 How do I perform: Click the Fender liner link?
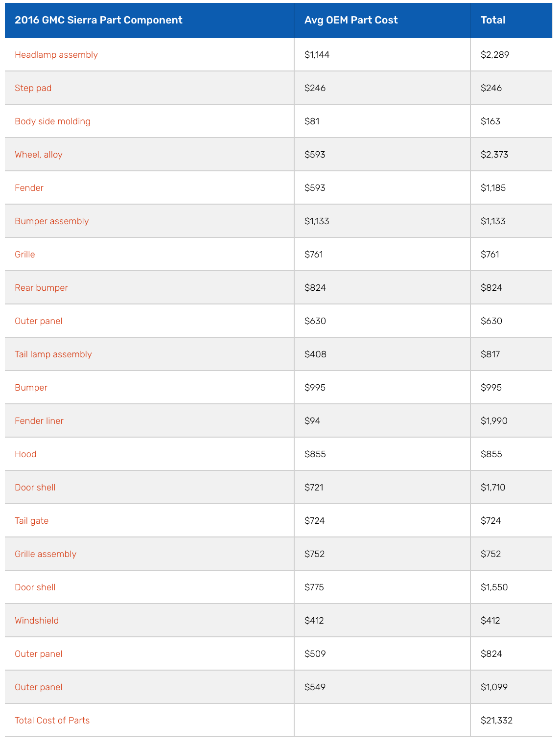pyautogui.click(x=39, y=421)
